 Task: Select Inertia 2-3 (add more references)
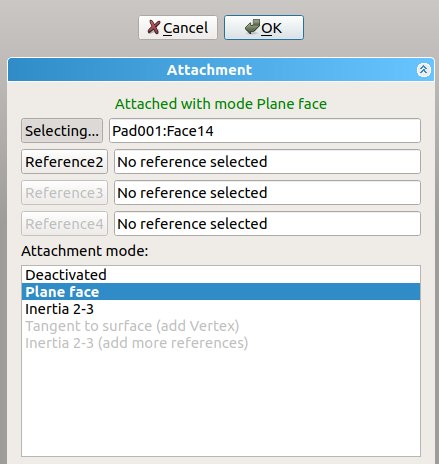point(221,343)
